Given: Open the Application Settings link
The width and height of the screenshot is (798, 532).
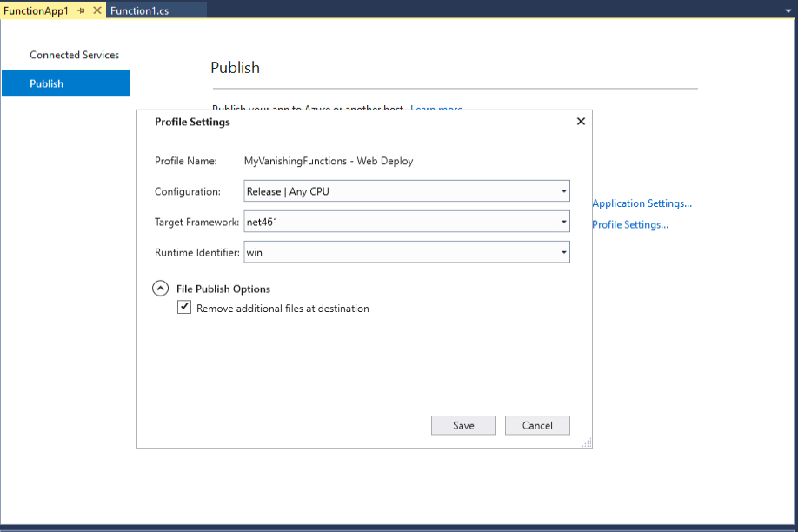Looking at the screenshot, I should (x=642, y=203).
